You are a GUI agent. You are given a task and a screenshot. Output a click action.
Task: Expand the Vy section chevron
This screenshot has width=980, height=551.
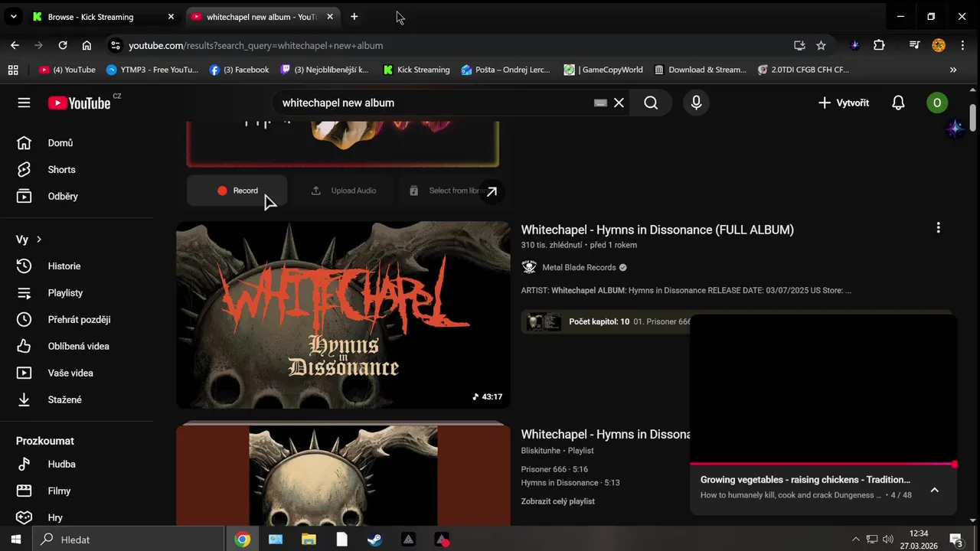click(38, 240)
